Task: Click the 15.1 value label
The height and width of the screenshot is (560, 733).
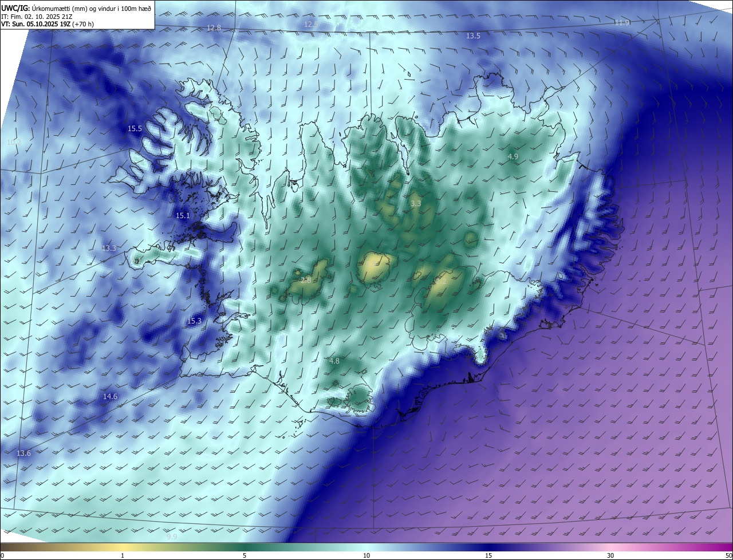Action: coord(183,216)
